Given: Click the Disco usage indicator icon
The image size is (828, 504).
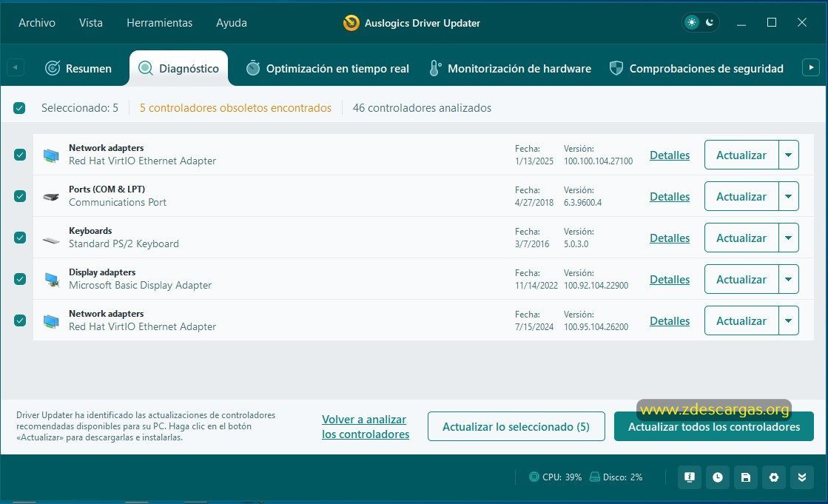Looking at the screenshot, I should click(x=595, y=477).
